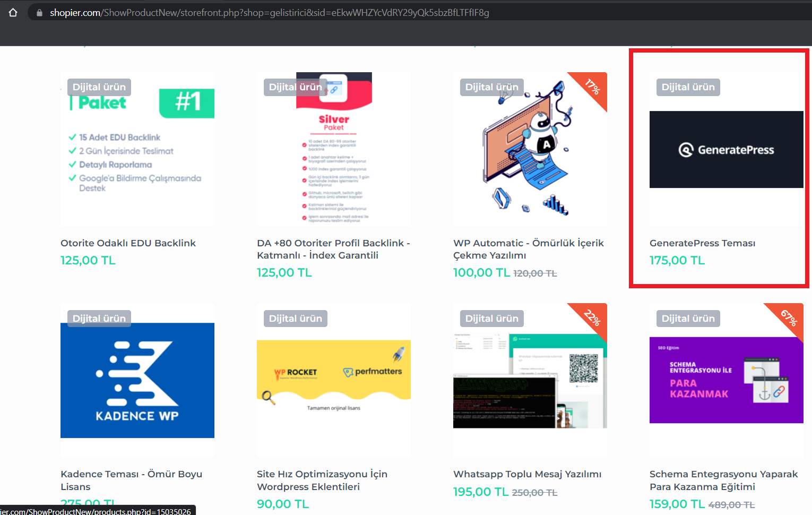Viewport: 812px width, 515px height.
Task: Click 195,00 TL Whatsapp software price
Action: point(481,492)
